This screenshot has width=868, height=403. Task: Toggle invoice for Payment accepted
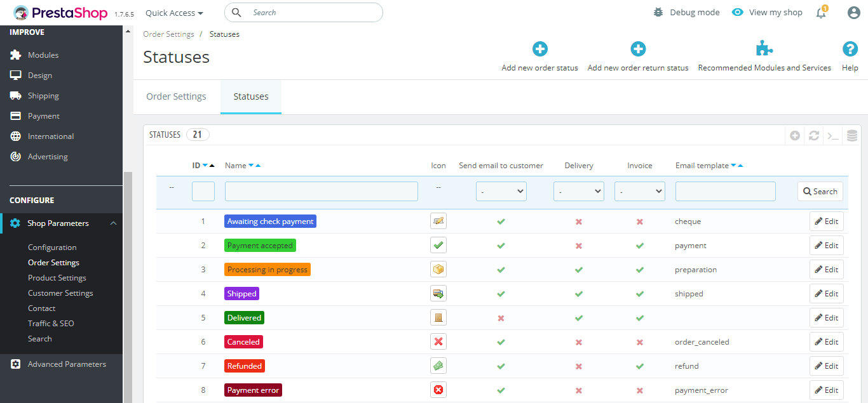[639, 246]
